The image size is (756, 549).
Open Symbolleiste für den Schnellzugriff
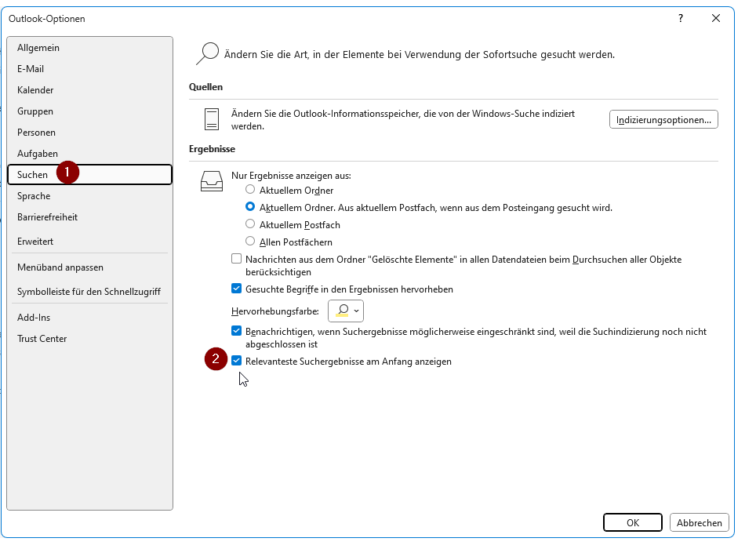pos(89,292)
